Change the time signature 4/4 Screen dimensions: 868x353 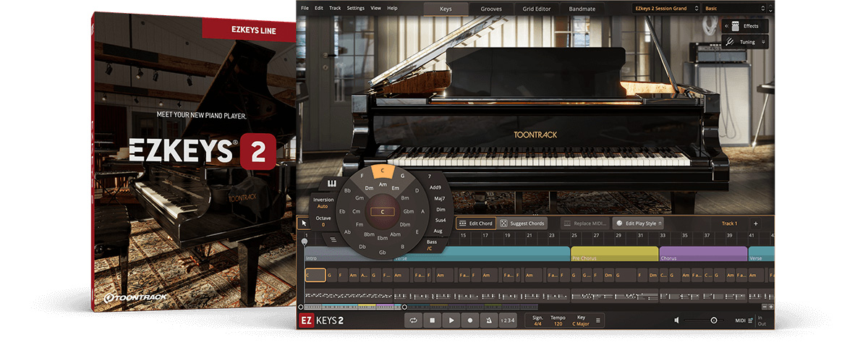pos(537,320)
